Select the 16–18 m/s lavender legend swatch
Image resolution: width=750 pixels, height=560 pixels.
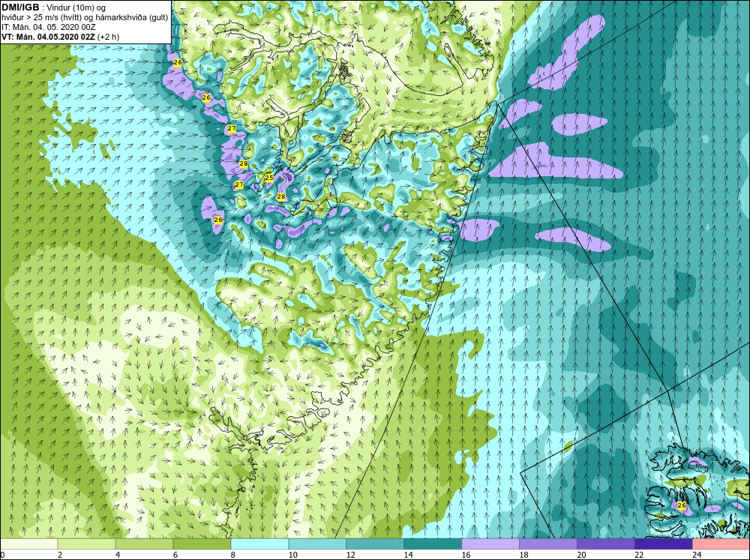click(x=490, y=544)
